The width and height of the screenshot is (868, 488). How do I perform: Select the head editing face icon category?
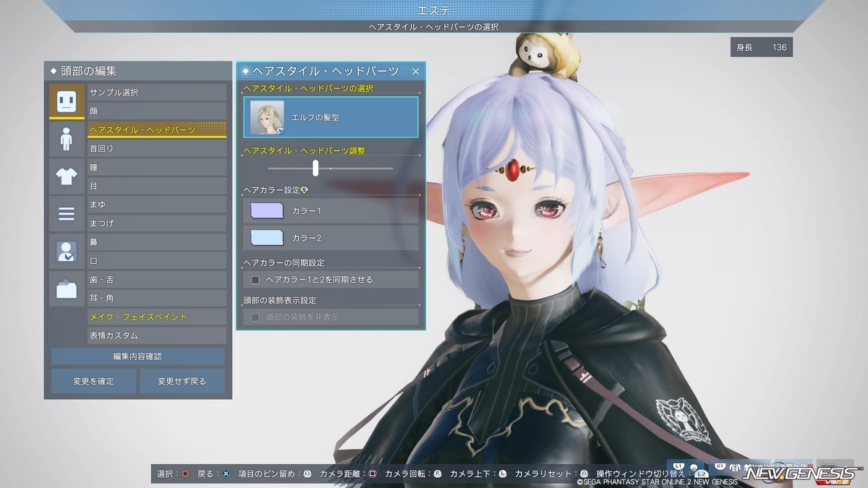pyautogui.click(x=67, y=101)
